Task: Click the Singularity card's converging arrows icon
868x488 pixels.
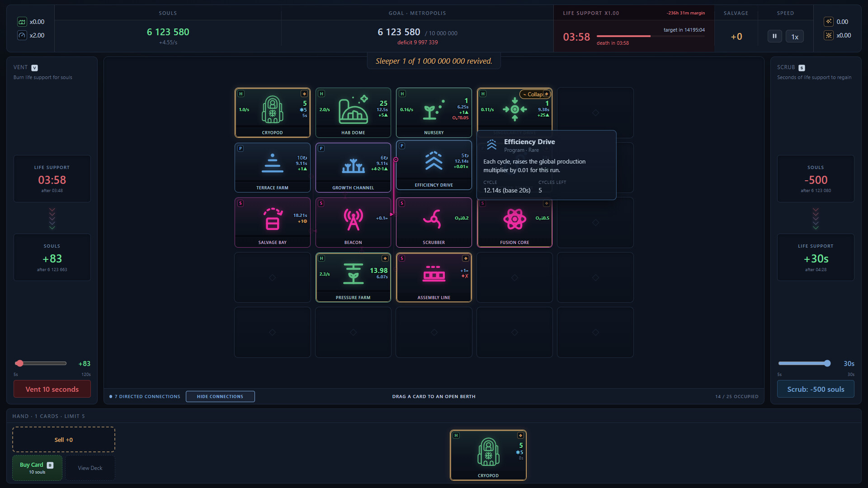Action: coord(514,109)
